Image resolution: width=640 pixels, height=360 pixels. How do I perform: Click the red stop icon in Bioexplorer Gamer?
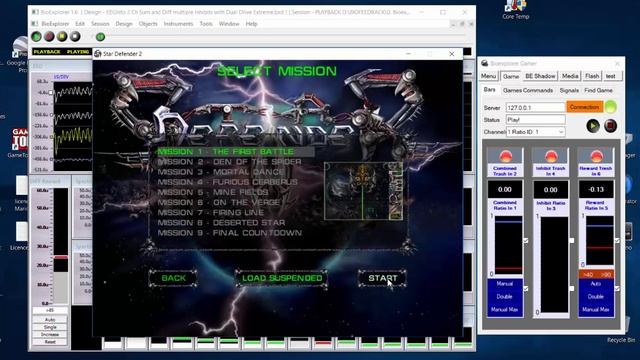click(610, 126)
